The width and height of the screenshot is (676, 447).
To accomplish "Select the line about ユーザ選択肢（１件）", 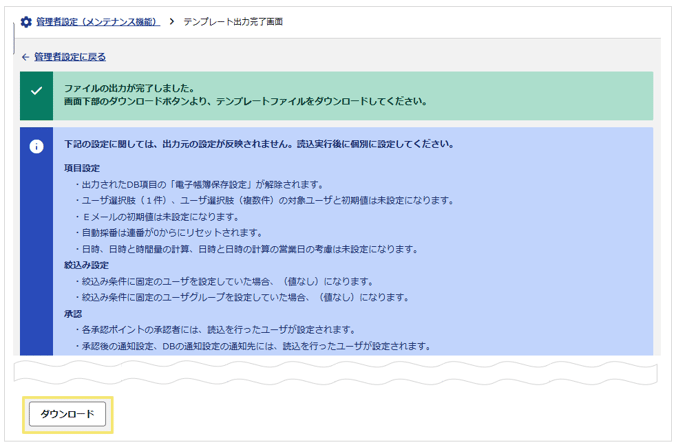I will [x=264, y=200].
